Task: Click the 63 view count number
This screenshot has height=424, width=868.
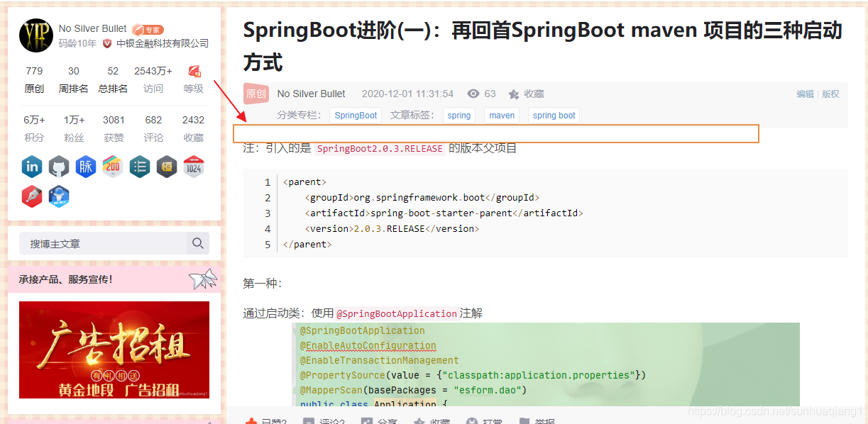Action: (x=490, y=94)
